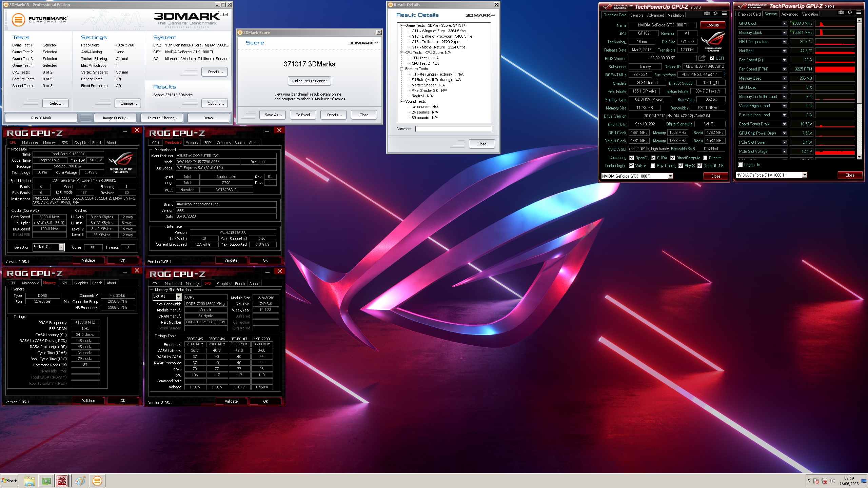Collapse CPU Tests tree node
This screenshot has width=868, height=488.
tap(401, 53)
